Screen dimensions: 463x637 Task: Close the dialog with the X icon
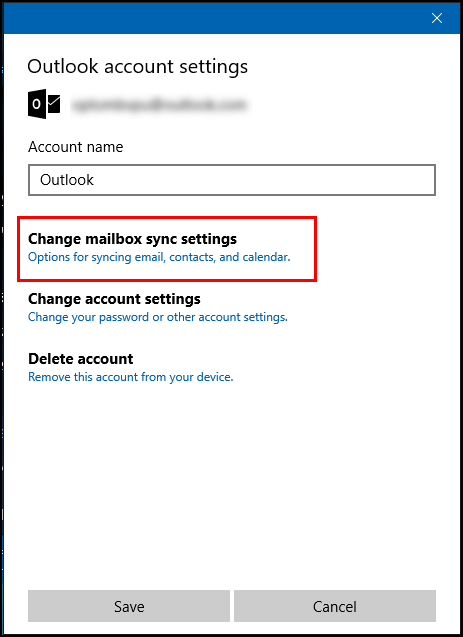(437, 18)
